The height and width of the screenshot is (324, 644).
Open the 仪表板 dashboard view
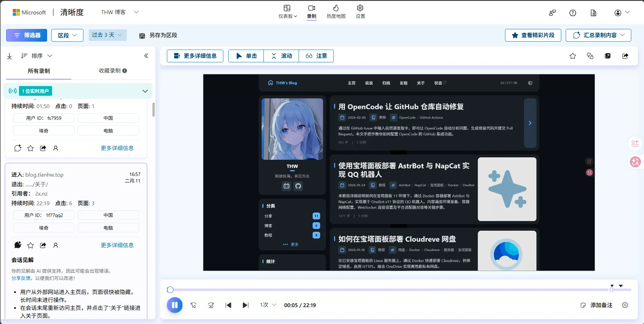[287, 11]
